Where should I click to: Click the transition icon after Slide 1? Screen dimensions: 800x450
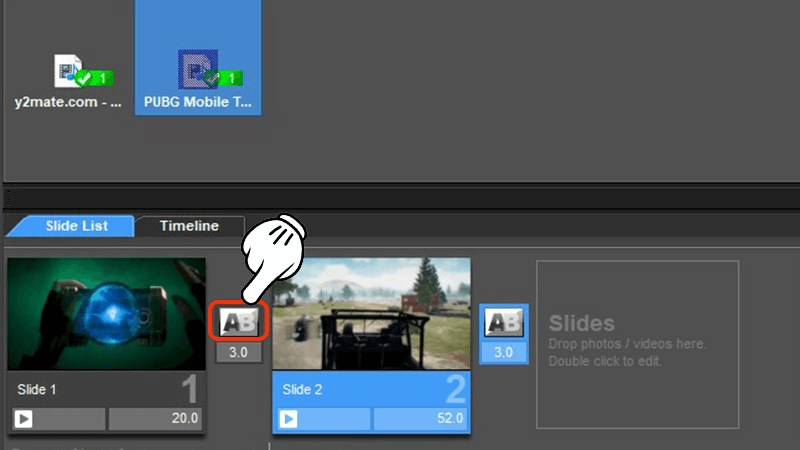pyautogui.click(x=240, y=322)
